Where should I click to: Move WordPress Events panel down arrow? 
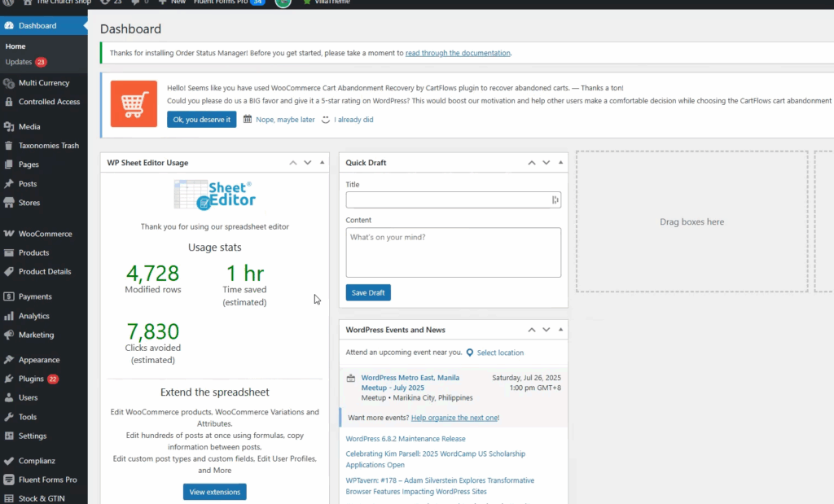point(546,330)
